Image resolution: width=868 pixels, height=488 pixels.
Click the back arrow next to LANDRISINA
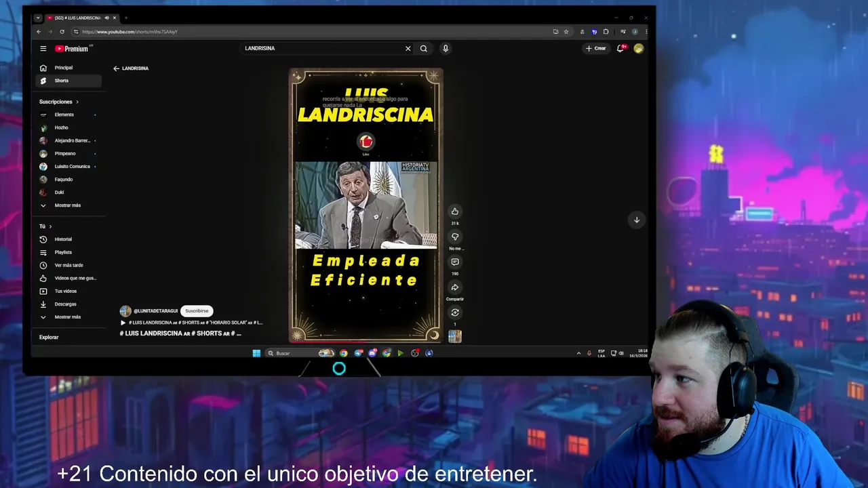click(x=116, y=68)
